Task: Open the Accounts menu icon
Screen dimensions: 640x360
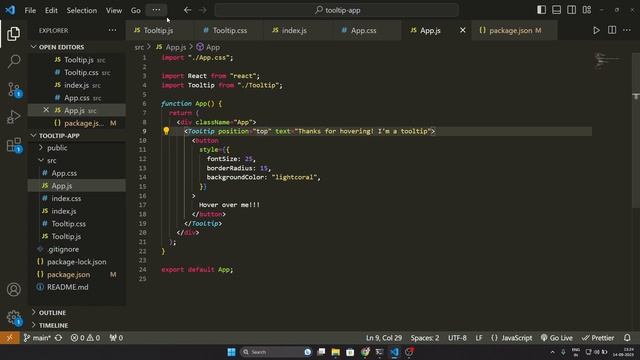Action: coord(13,289)
